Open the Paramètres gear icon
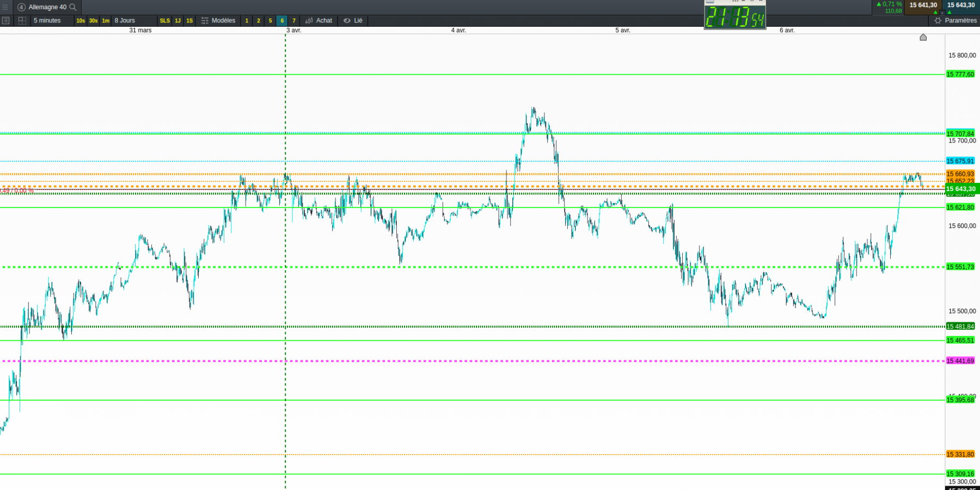Viewport: 980px width, 490px height. pos(938,21)
